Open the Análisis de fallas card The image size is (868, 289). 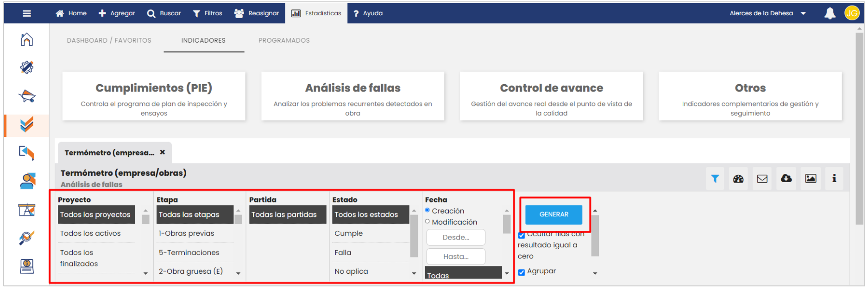click(352, 96)
